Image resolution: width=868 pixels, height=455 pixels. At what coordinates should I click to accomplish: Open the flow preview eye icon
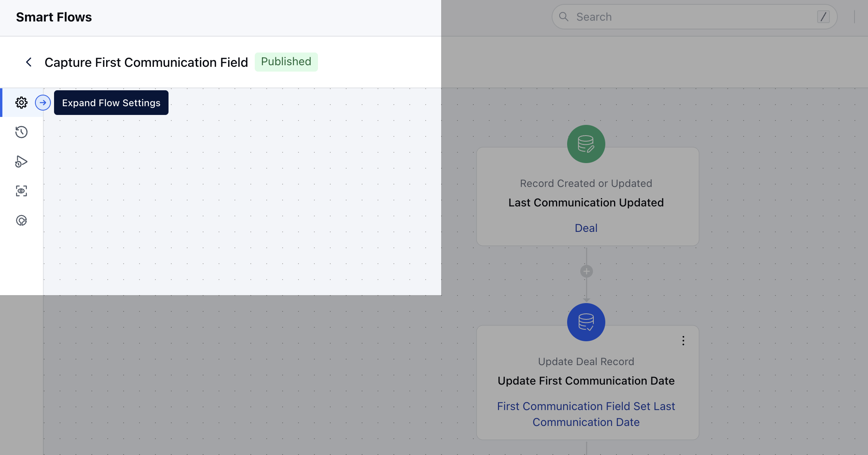click(x=21, y=191)
